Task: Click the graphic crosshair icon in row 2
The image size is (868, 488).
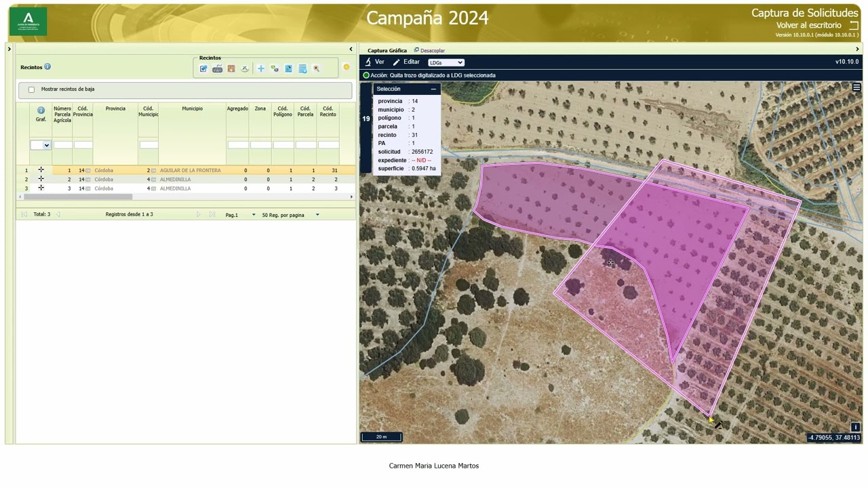Action: 41,179
